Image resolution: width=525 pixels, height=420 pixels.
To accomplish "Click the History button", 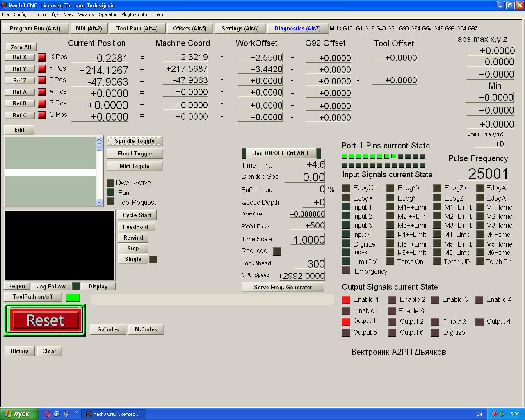I will (x=19, y=351).
